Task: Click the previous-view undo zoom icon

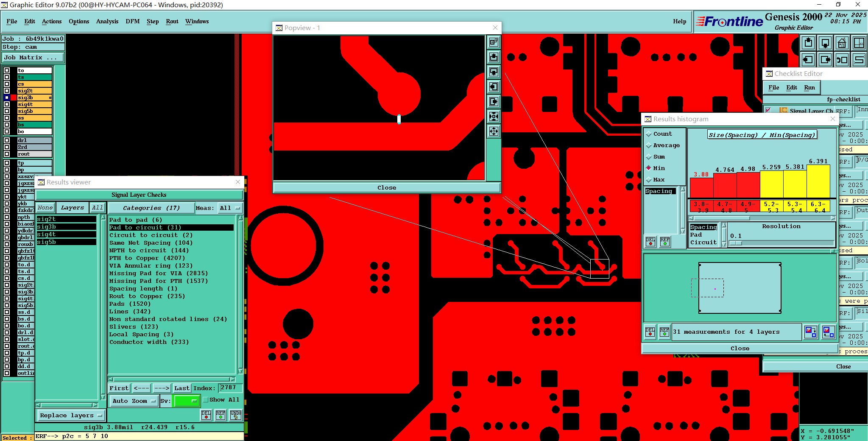Action: [842, 59]
